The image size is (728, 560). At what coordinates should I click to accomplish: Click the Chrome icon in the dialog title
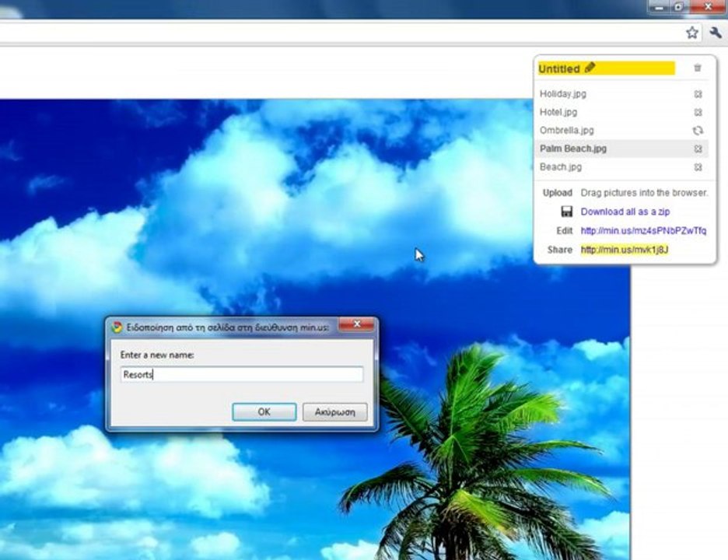point(117,327)
